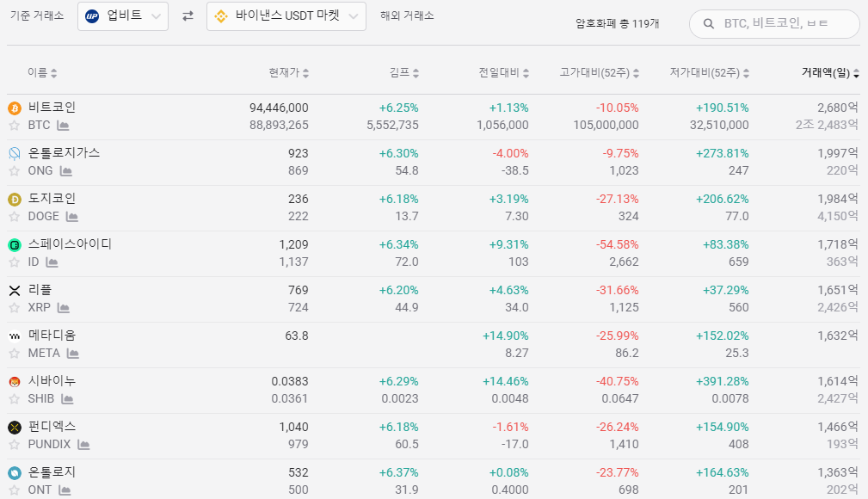Toggle favorite star for BTC

(14, 126)
